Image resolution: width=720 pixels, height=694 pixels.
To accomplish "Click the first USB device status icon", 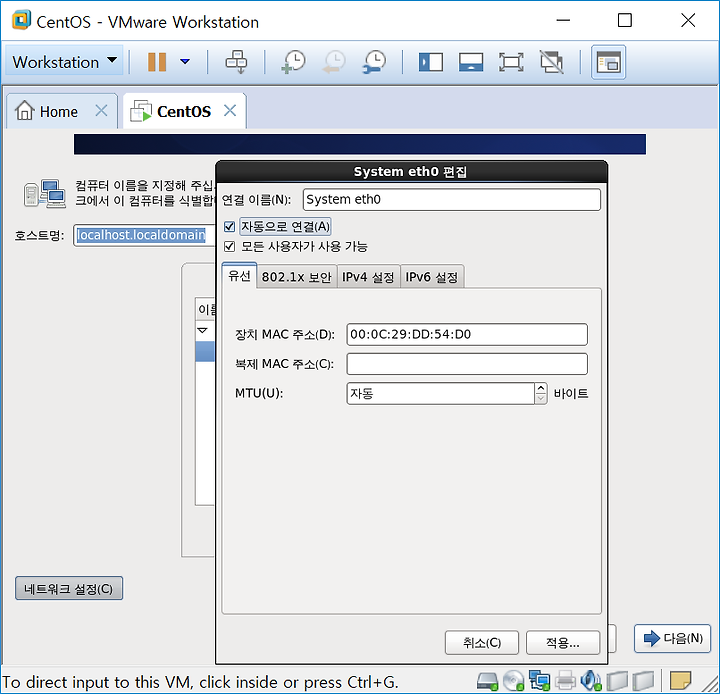I will click(617, 681).
